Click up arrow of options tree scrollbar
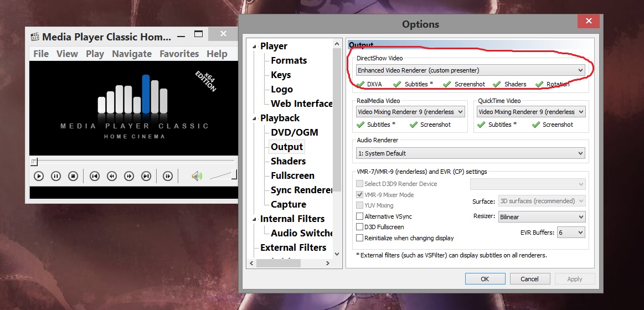This screenshot has height=310, width=644. coord(337,44)
